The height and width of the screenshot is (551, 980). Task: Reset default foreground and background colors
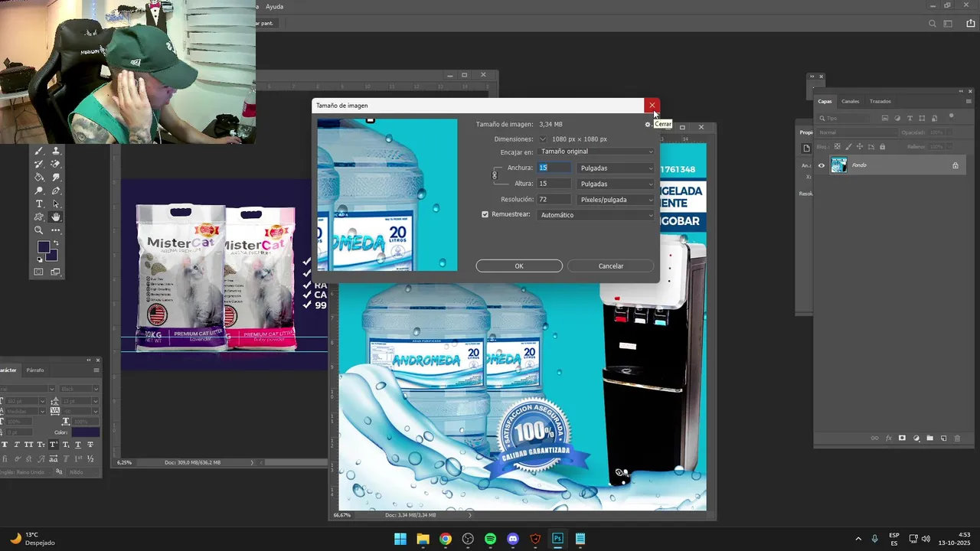click(x=40, y=259)
